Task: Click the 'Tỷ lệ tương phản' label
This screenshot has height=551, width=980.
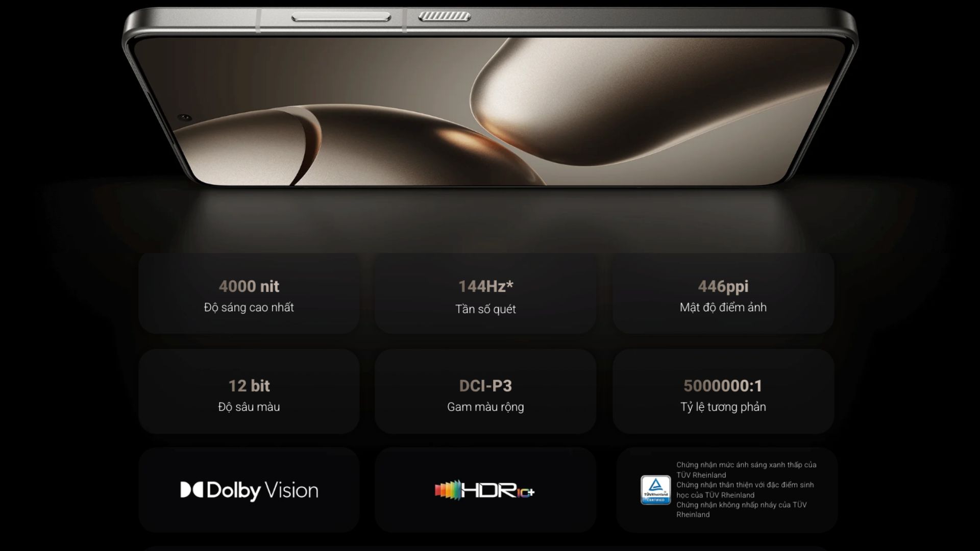Action: (723, 407)
